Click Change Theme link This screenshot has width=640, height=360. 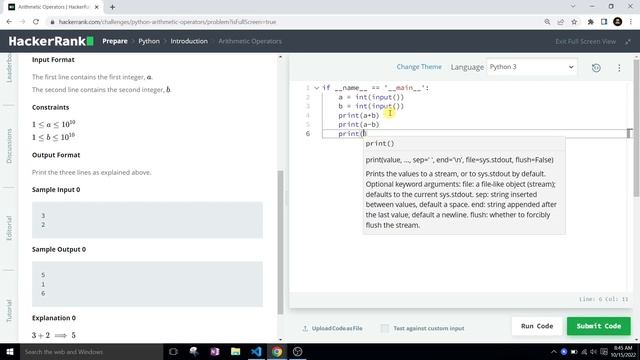(x=419, y=67)
